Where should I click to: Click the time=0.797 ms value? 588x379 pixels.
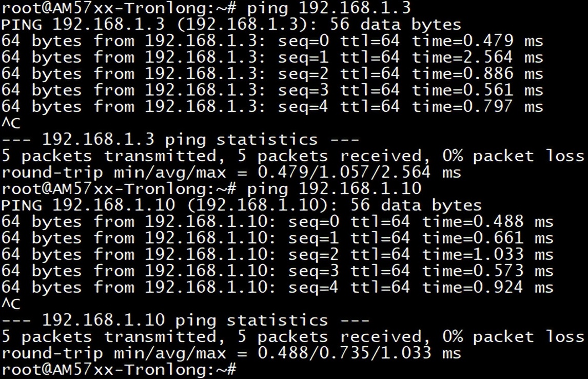[478, 107]
